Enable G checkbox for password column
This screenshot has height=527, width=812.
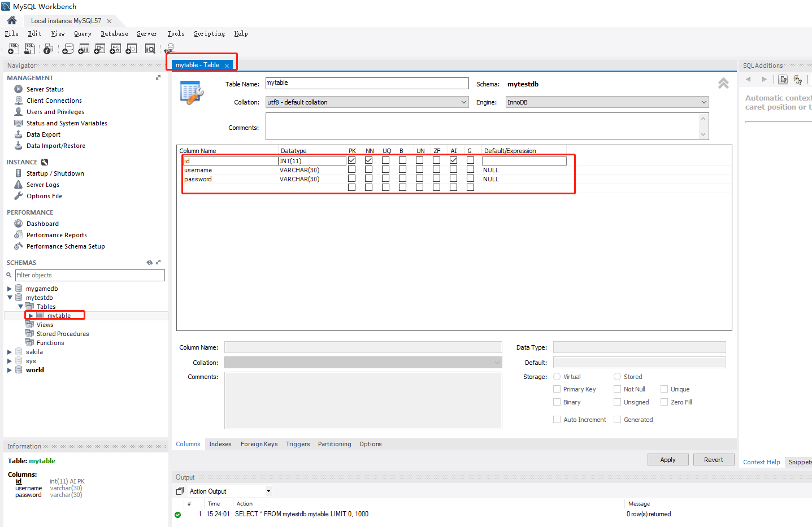(470, 178)
